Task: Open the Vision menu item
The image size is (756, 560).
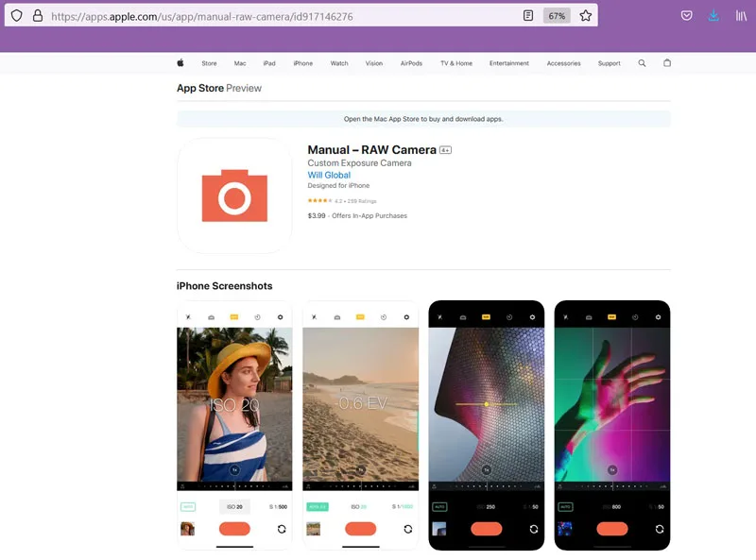Action: point(374,63)
